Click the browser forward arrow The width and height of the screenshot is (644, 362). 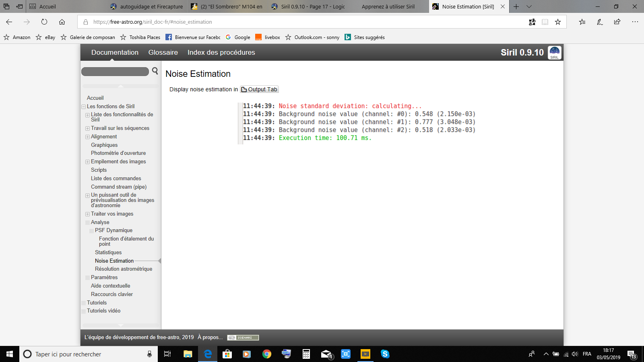27,22
